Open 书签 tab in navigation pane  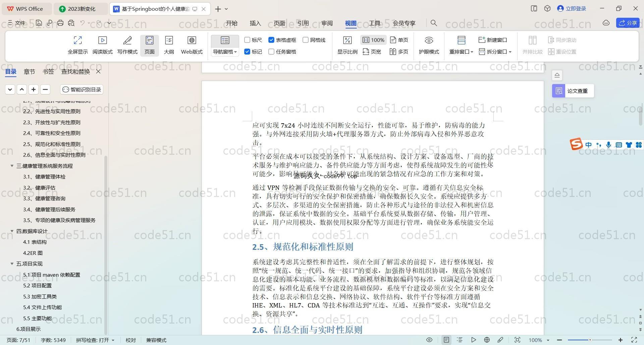click(x=48, y=71)
